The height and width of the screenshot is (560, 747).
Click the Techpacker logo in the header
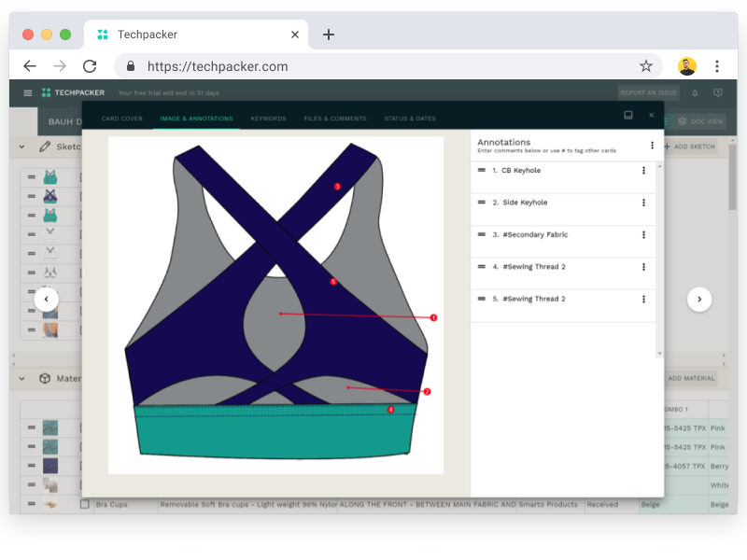point(74,92)
